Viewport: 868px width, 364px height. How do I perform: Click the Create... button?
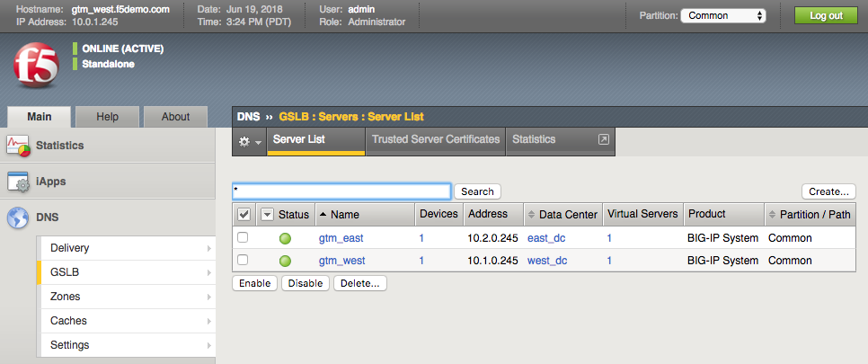tap(828, 191)
